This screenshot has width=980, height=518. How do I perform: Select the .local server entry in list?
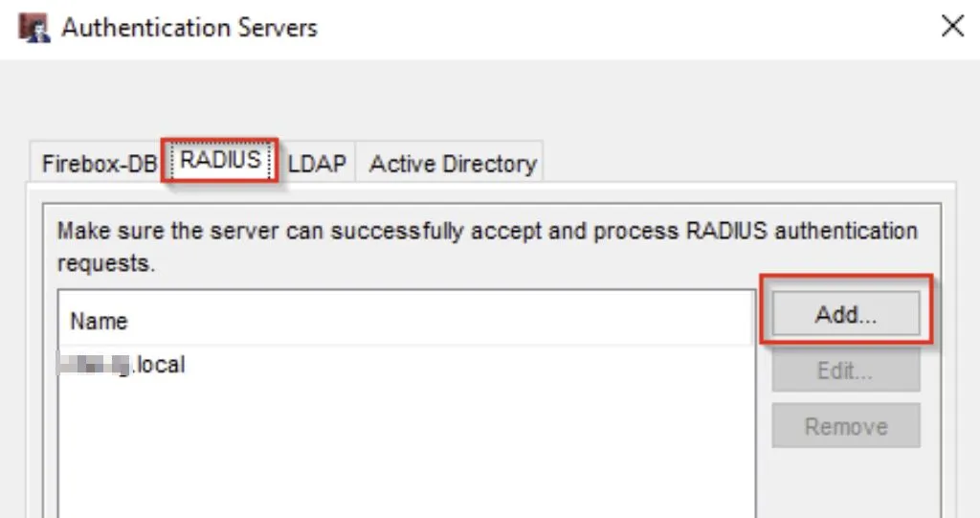(406, 364)
